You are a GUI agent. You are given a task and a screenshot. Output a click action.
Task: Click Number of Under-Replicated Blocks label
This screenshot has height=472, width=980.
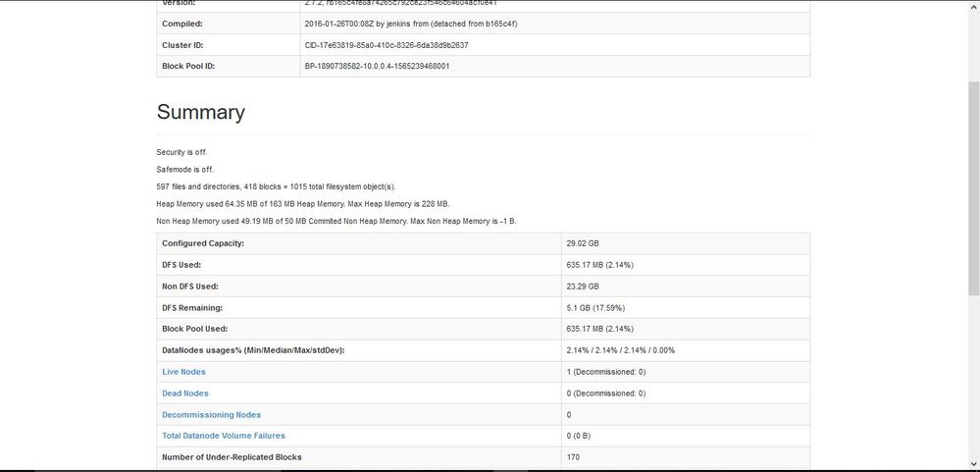pos(232,457)
